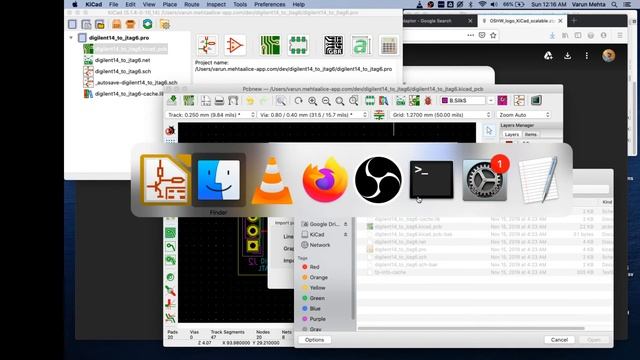Select Network in file dialog sidebar
640x360 pixels.
(320, 245)
